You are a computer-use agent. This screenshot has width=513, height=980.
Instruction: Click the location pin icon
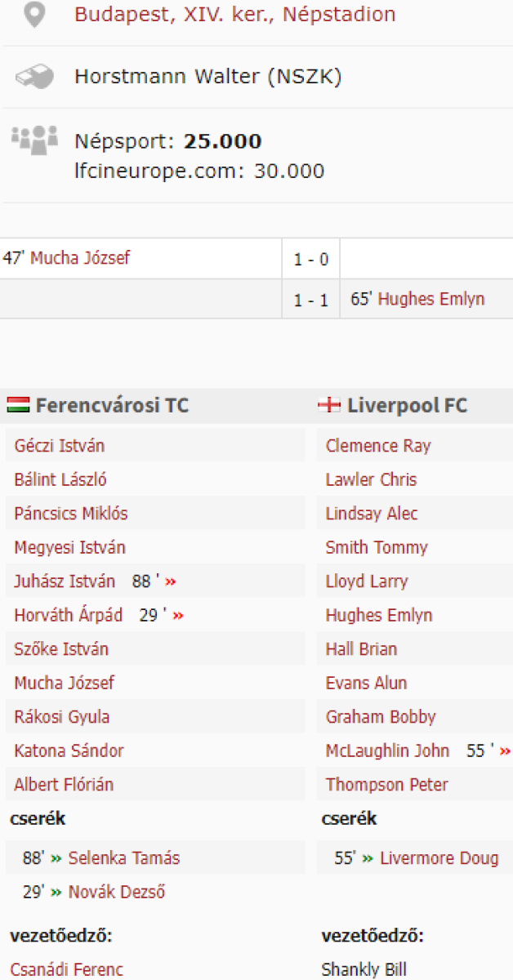click(33, 15)
